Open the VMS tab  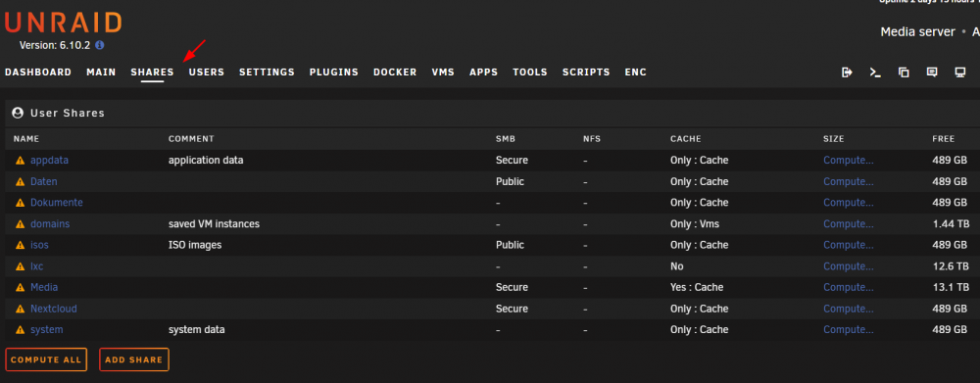pyautogui.click(x=443, y=72)
